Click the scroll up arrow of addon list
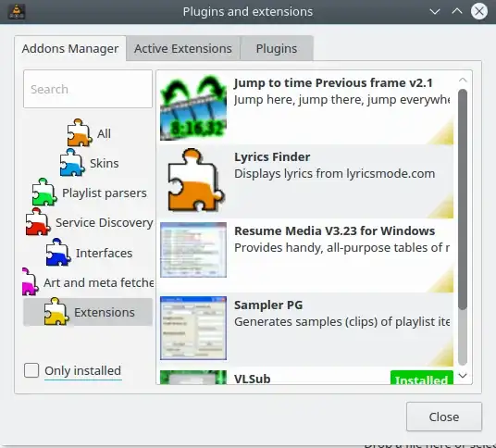496x448 pixels. pos(463,80)
